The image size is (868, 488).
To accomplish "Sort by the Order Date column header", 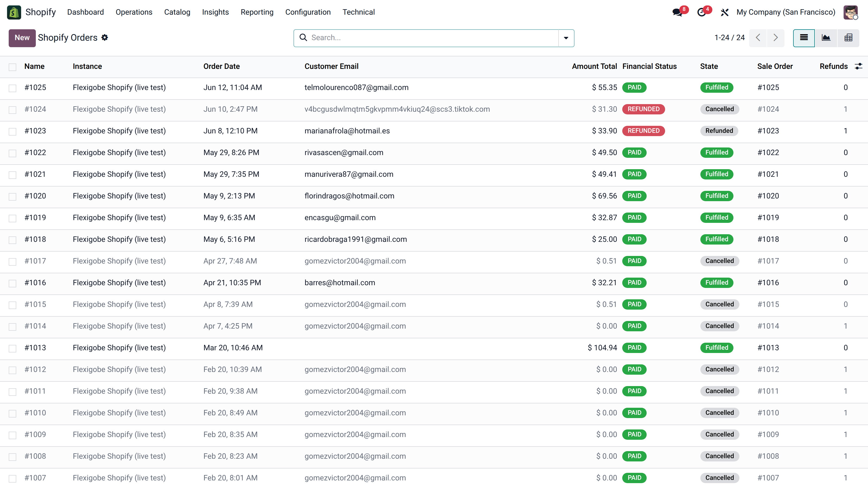I will tap(221, 66).
